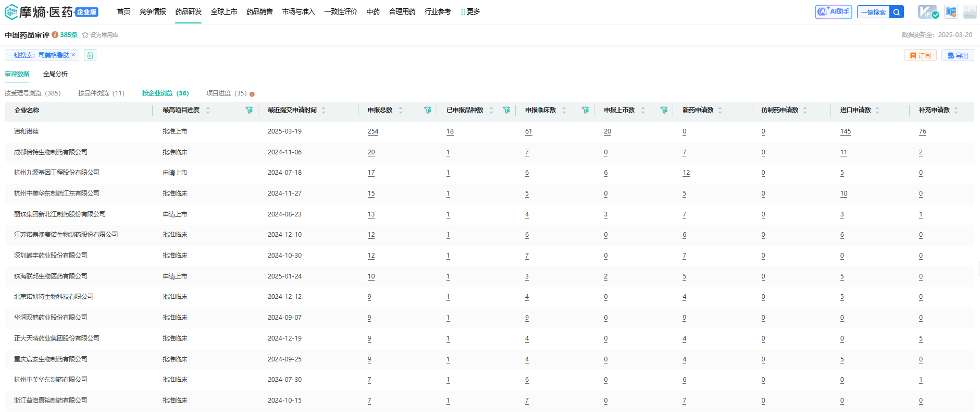Open the VIP membership badge
Screen dimensions: 980x412
pyautogui.click(x=928, y=11)
